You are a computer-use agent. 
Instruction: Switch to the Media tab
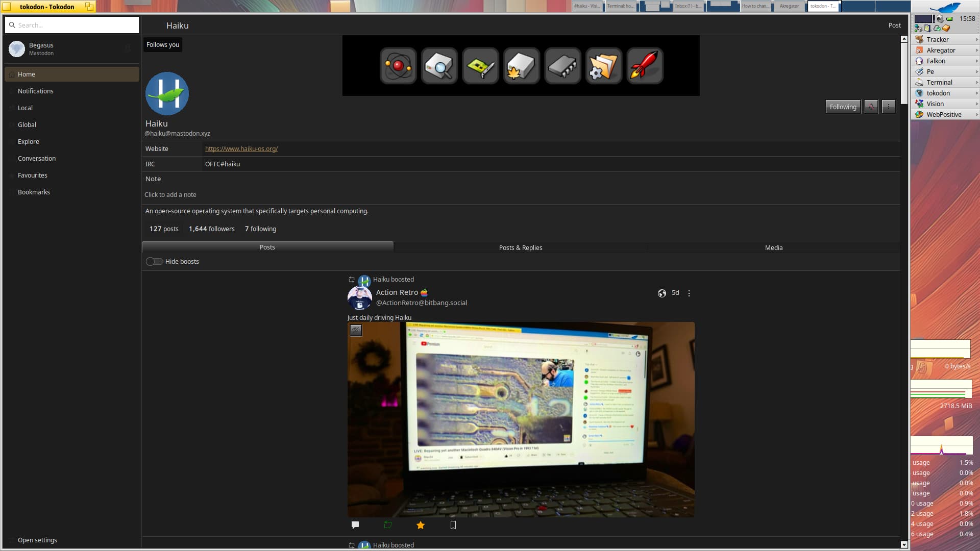[x=774, y=248]
